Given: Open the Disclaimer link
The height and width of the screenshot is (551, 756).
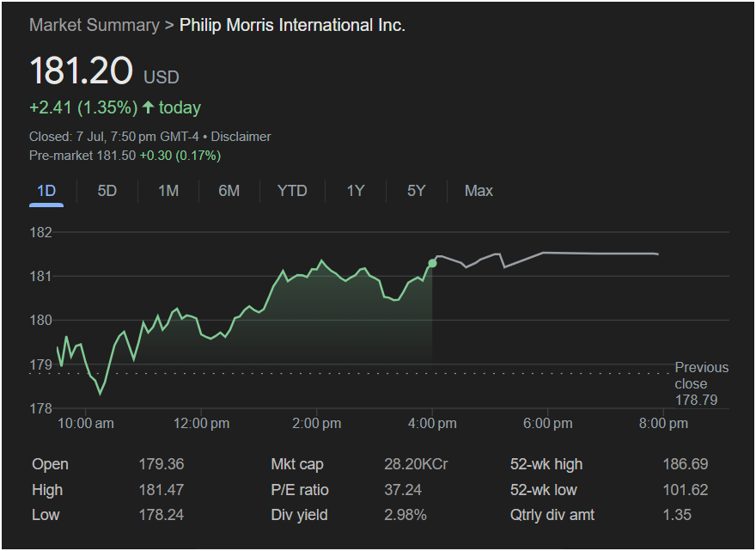Looking at the screenshot, I should 241,137.
